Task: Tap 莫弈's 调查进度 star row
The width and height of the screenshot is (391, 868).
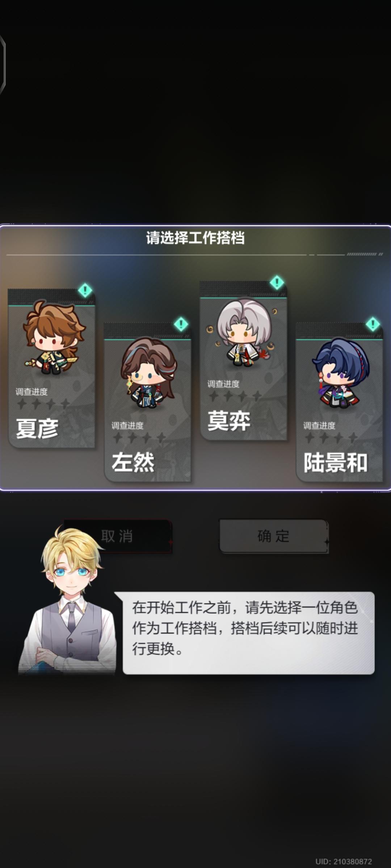Action: (235, 396)
